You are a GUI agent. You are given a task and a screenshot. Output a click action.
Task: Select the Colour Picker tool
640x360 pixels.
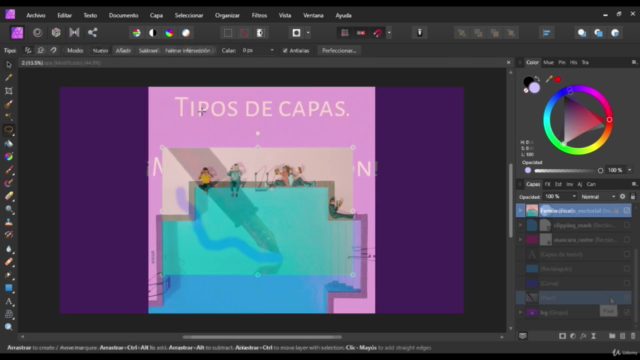point(9,78)
